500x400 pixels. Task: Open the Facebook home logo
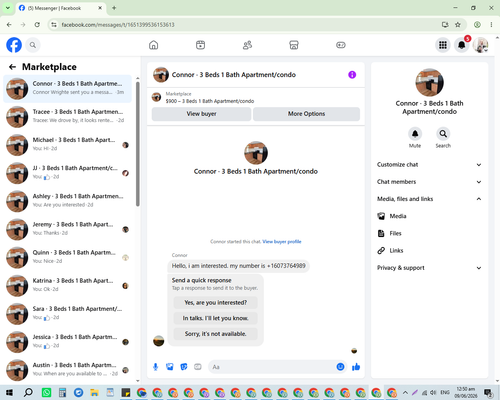14,45
